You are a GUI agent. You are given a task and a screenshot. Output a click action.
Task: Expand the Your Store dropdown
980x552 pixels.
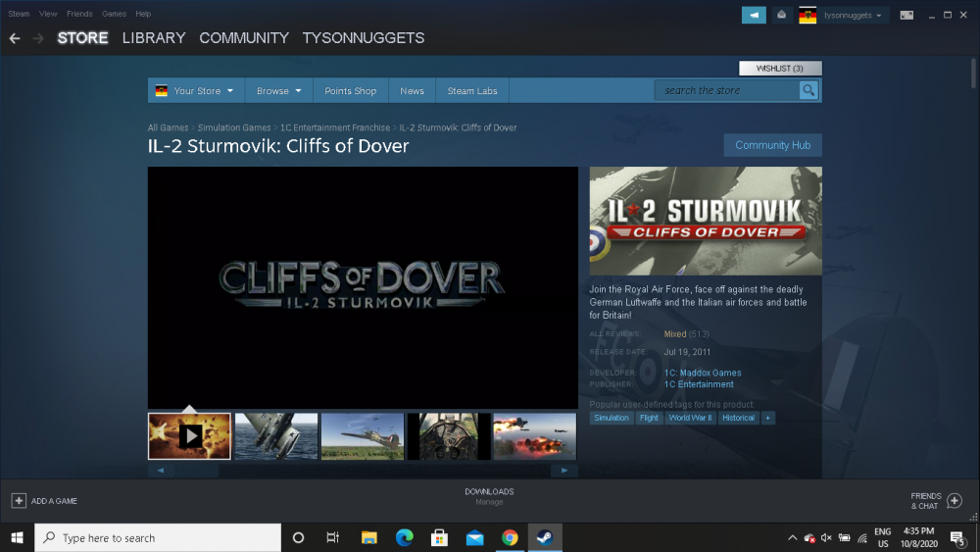(196, 91)
